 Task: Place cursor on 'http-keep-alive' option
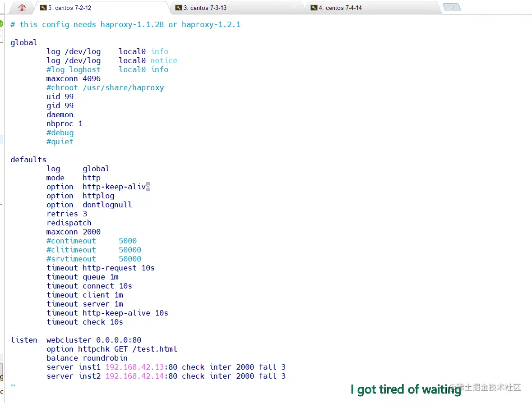pos(116,187)
